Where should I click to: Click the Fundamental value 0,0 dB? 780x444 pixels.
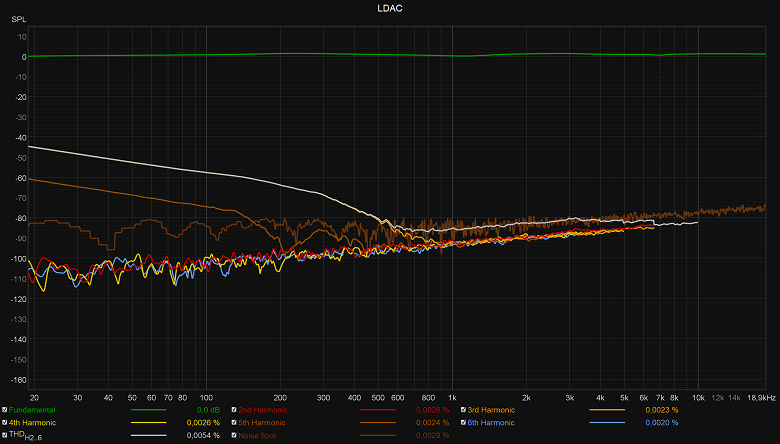pyautogui.click(x=208, y=410)
